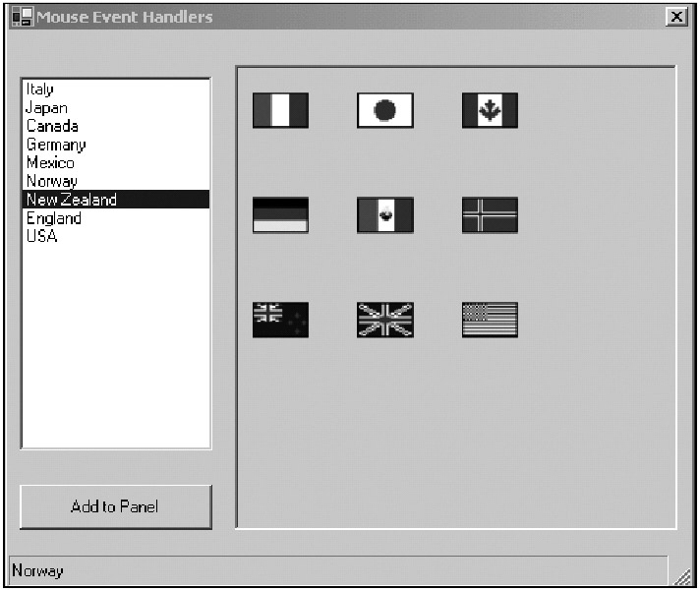
Task: Click the application icon in title bar
Action: (22, 17)
